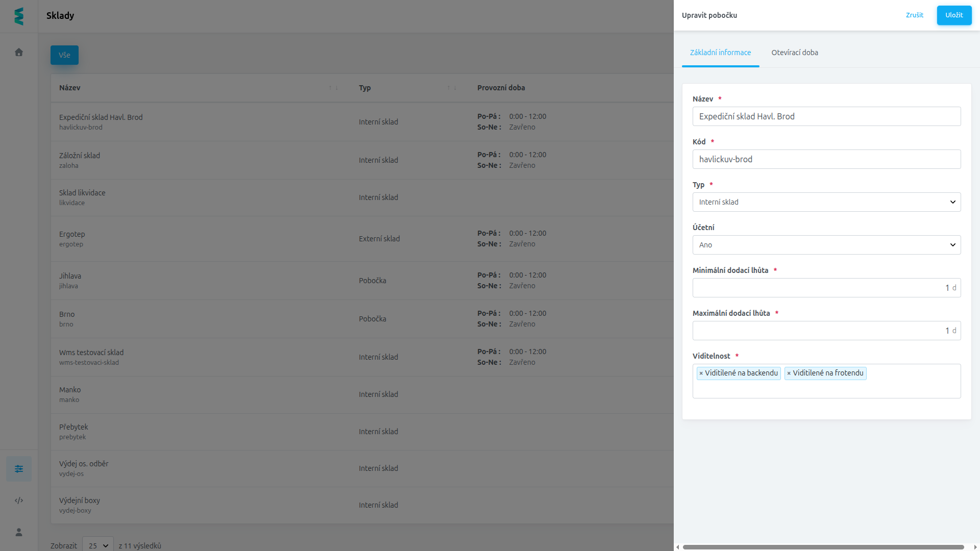The image size is (980, 551).
Task: Expand the Typ dropdown showing Interní sklad
Action: [826, 202]
